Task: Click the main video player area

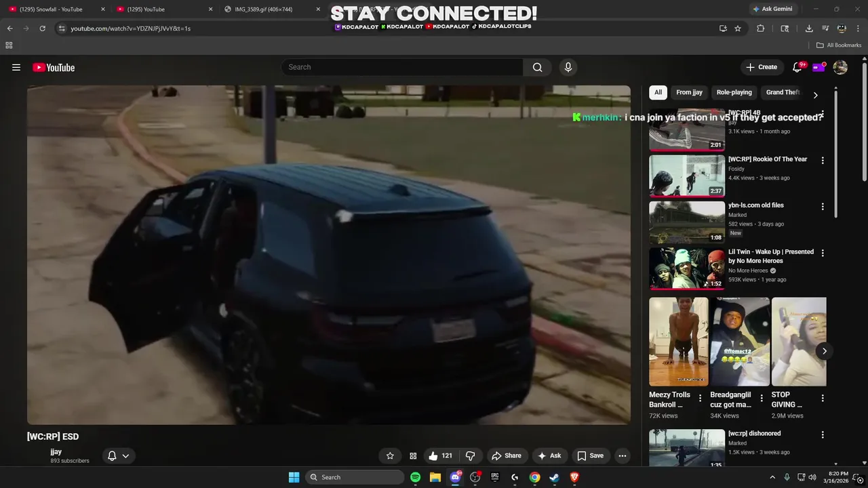Action: (329, 255)
